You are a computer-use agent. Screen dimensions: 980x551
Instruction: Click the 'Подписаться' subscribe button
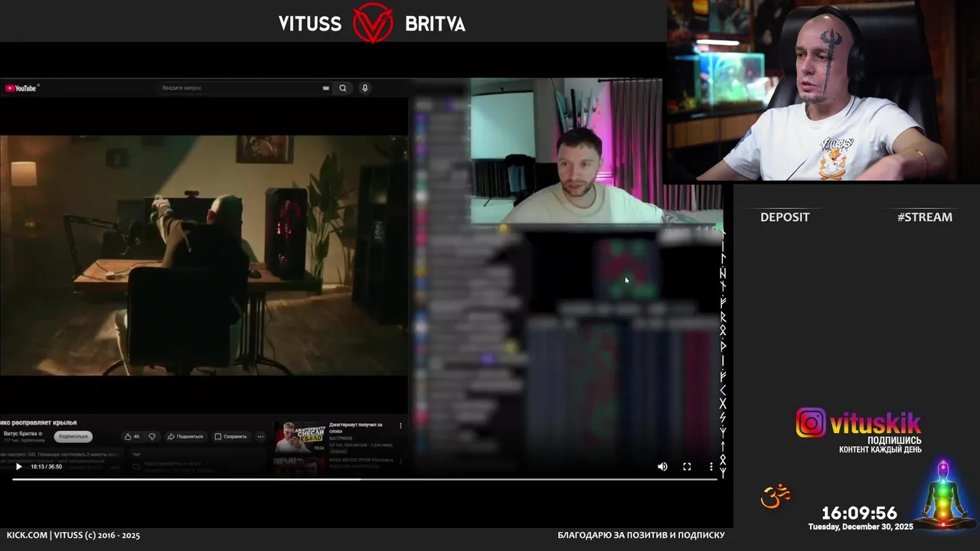pyautogui.click(x=73, y=436)
